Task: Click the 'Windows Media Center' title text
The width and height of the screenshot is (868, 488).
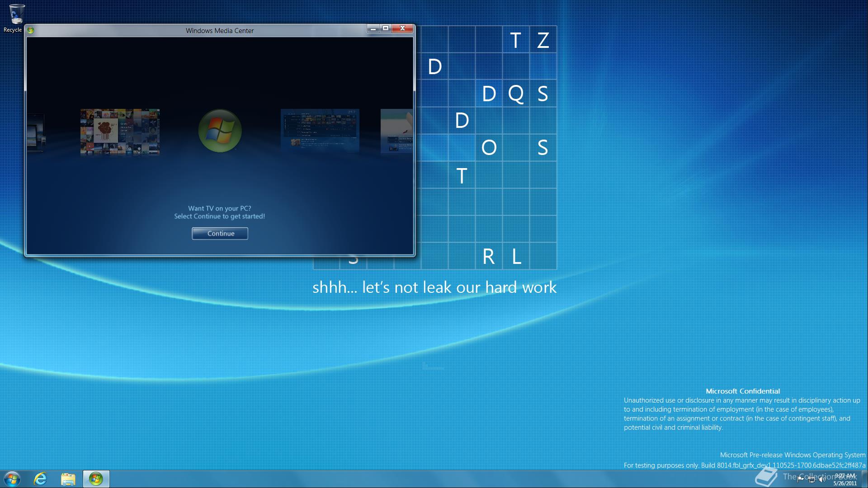Action: coord(220,31)
